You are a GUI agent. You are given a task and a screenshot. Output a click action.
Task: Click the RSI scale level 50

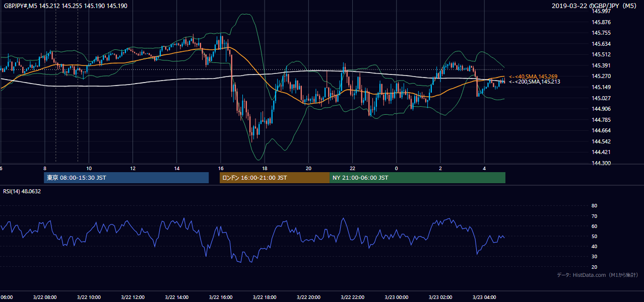[594, 236]
